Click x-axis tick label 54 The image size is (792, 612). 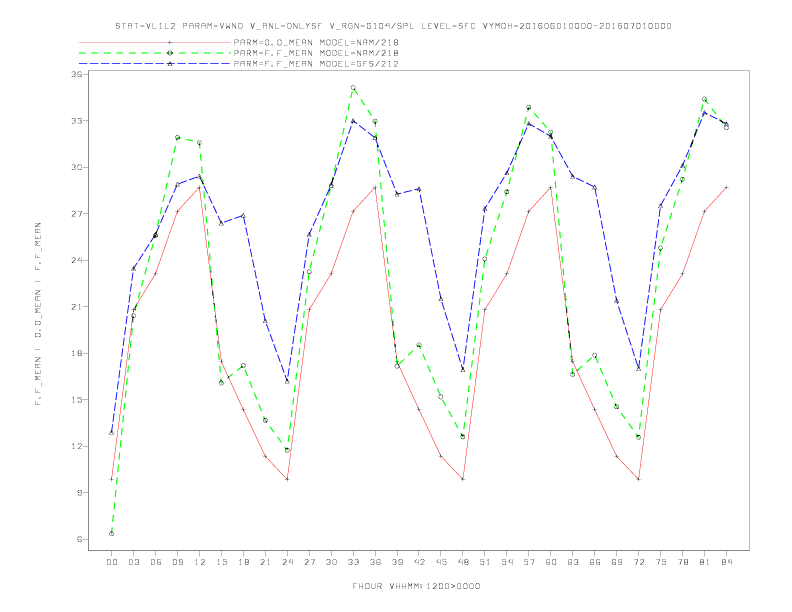[507, 562]
